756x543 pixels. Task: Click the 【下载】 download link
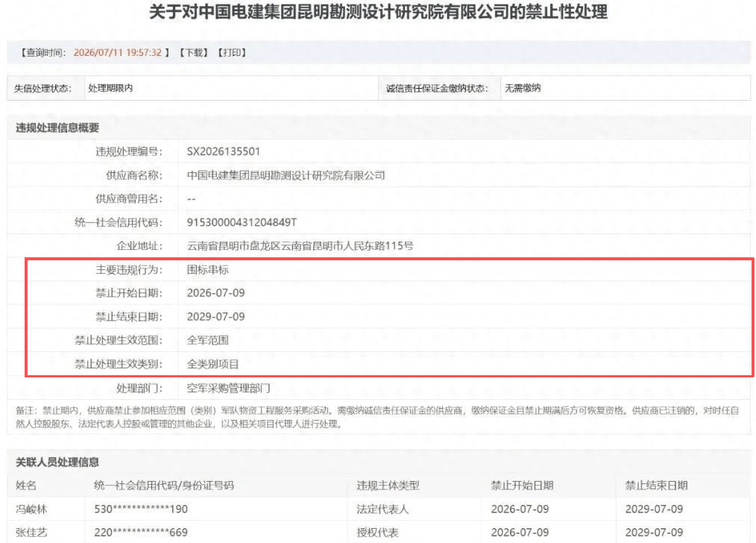click(x=194, y=52)
